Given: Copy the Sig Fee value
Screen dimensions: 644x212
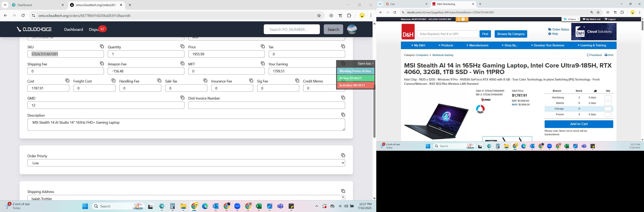Looking at the screenshot, I should [297, 81].
